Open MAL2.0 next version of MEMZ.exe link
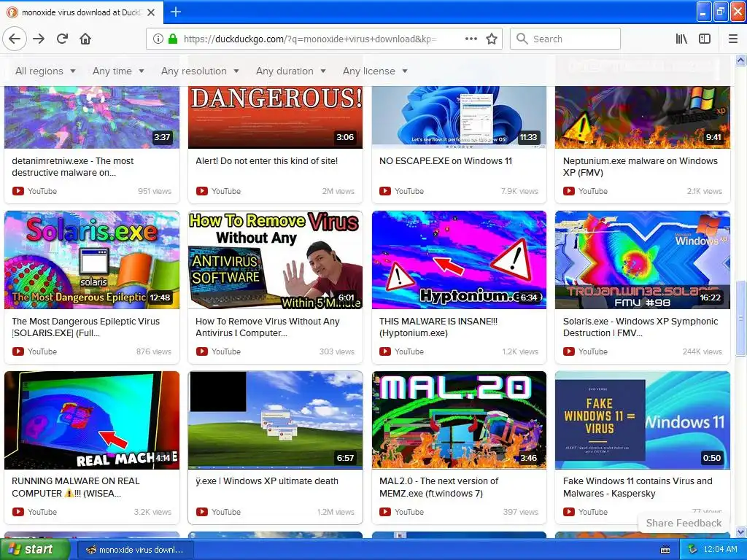747x560 pixels. click(x=438, y=487)
